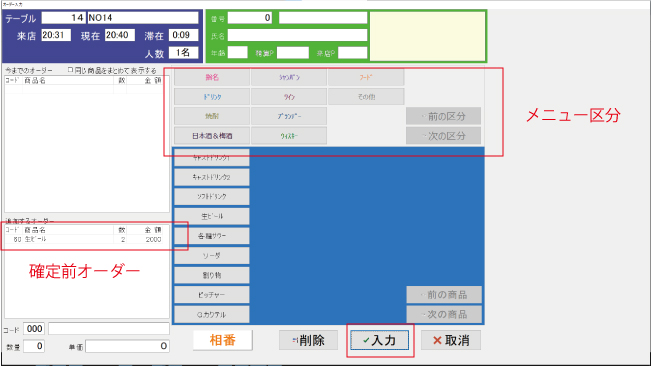
Task: Show previous products with 前の商品
Action: pos(444,295)
